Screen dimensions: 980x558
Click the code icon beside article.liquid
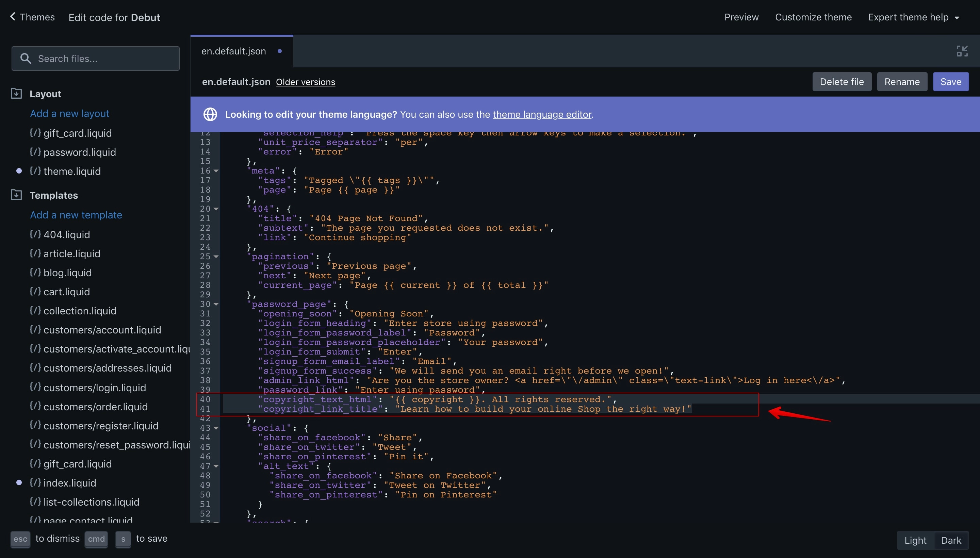(x=35, y=253)
